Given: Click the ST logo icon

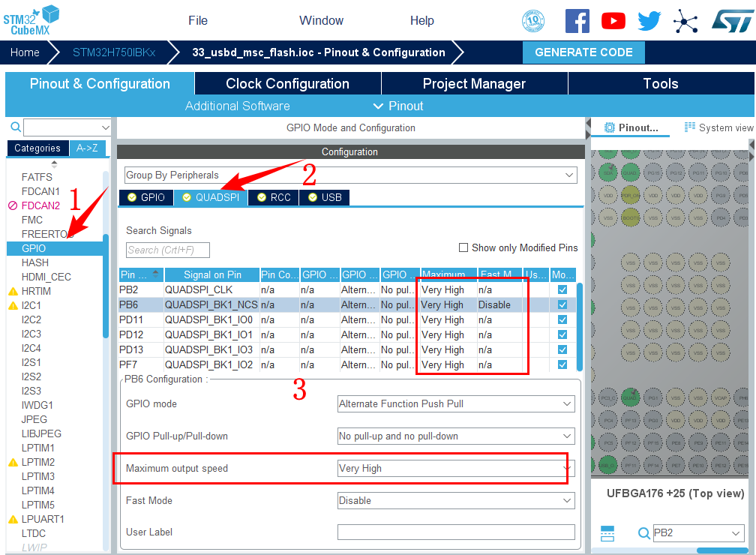Looking at the screenshot, I should (730, 21).
